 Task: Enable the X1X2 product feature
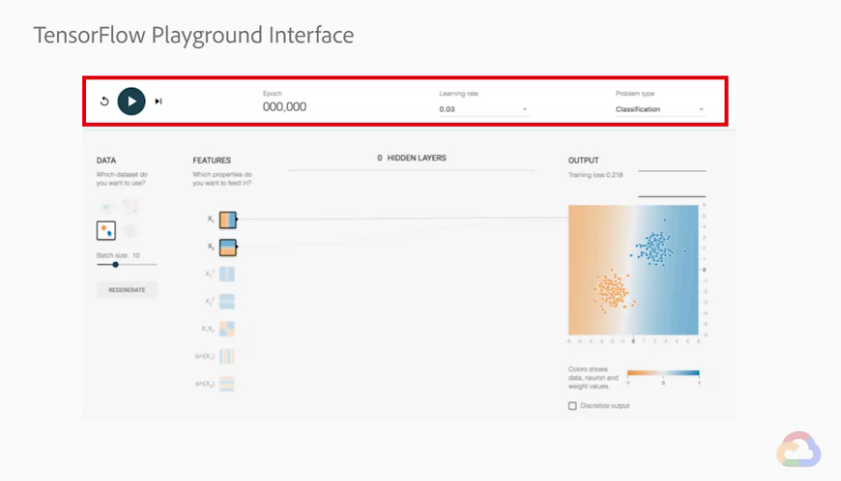coord(227,329)
